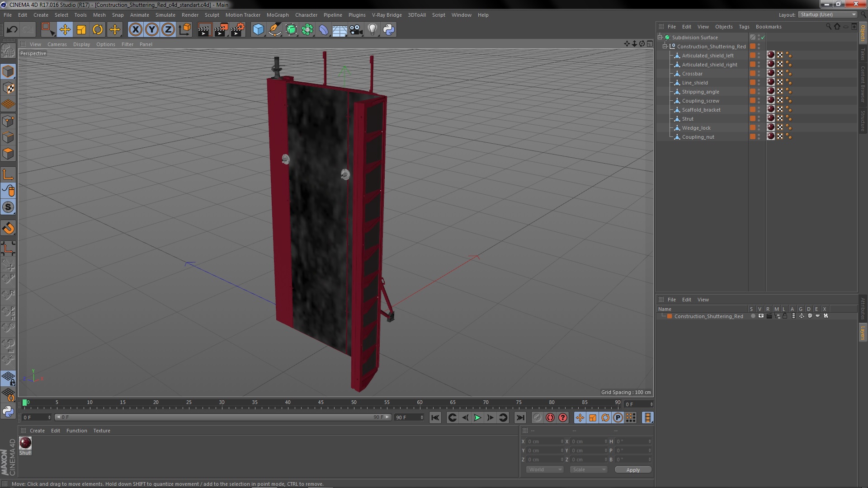868x488 pixels.
Task: Click the Texture tab in material panel
Action: point(101,430)
